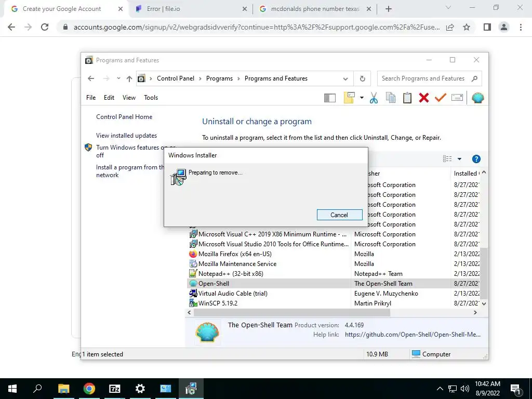The height and width of the screenshot is (399, 532).
Task: Open the blue Help icon
Action: point(476,159)
